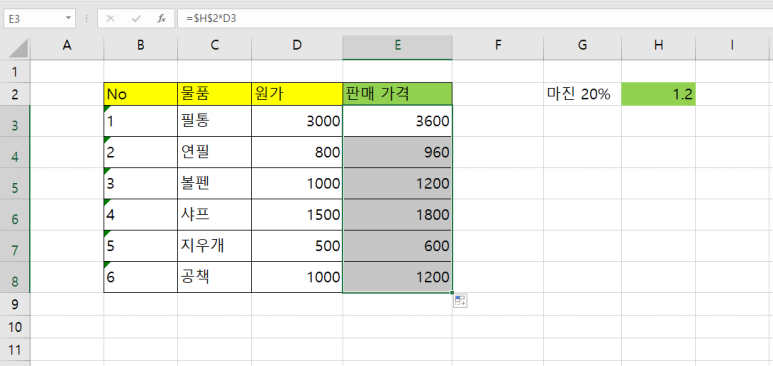
Task: Click the Insert Function fx icon
Action: 161,19
